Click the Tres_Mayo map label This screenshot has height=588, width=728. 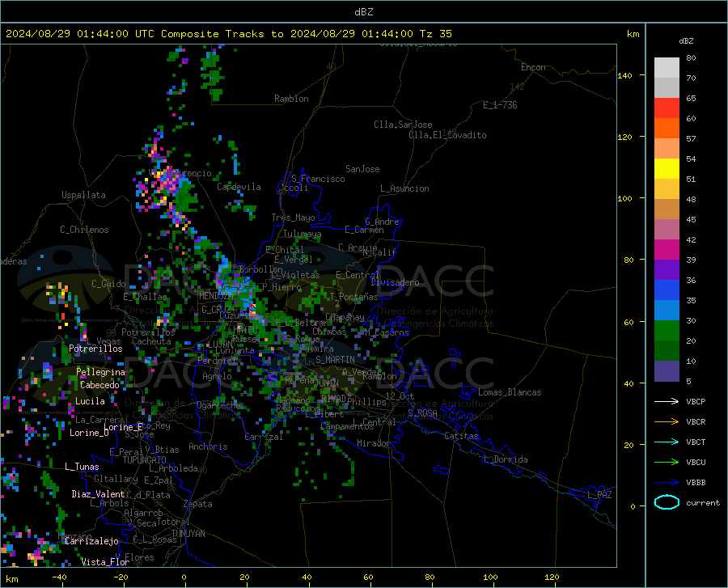(293, 218)
